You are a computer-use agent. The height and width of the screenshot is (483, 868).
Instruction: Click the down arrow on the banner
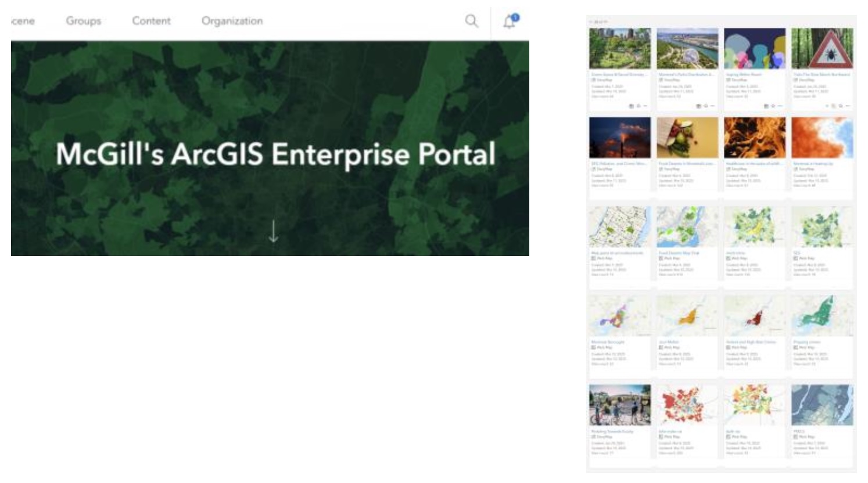pyautogui.click(x=273, y=231)
